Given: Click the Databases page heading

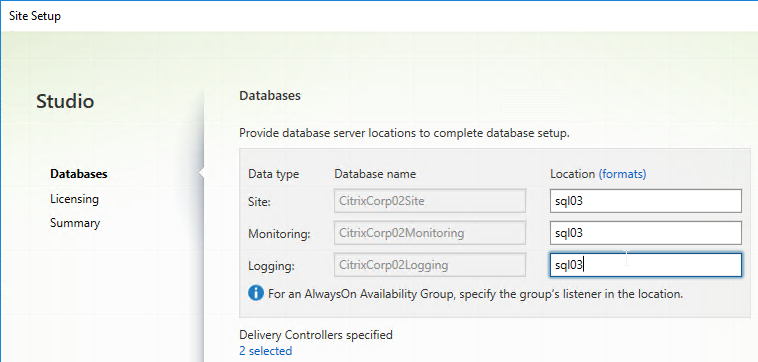Looking at the screenshot, I should 270,96.
